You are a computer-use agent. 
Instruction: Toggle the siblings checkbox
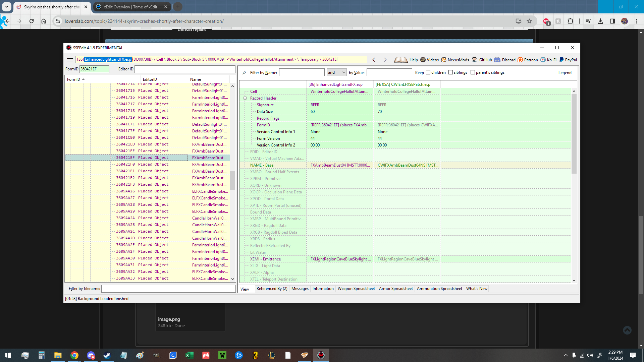pos(450,72)
